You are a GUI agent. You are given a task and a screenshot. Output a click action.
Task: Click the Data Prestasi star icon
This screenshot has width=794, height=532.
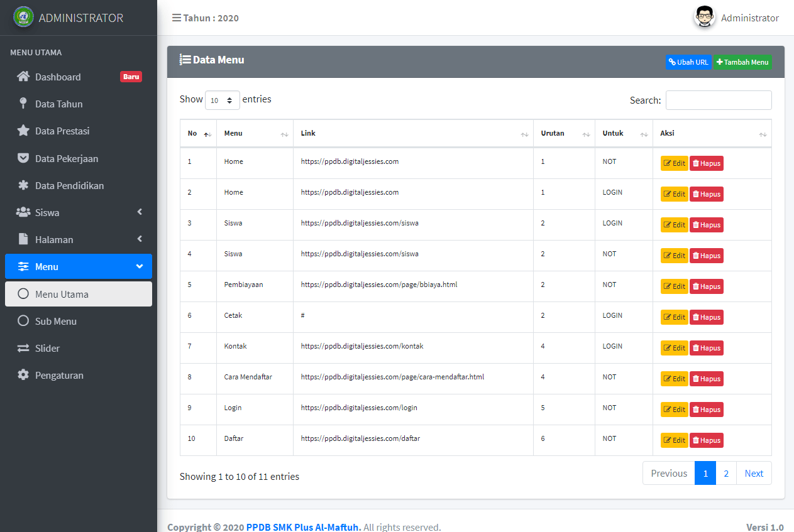tap(23, 131)
